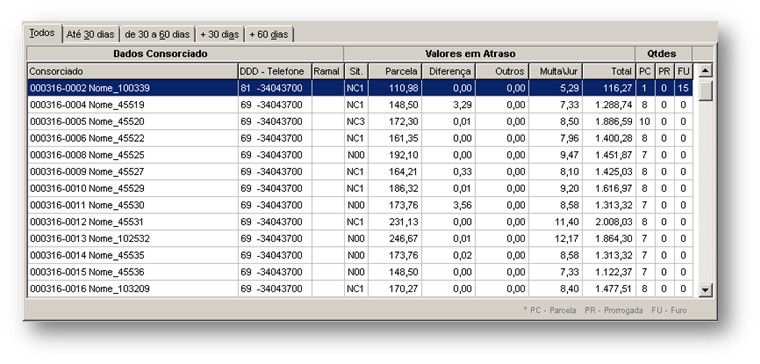Click the scrollbar up arrow
This screenshot has height=364, width=760.
click(705, 71)
